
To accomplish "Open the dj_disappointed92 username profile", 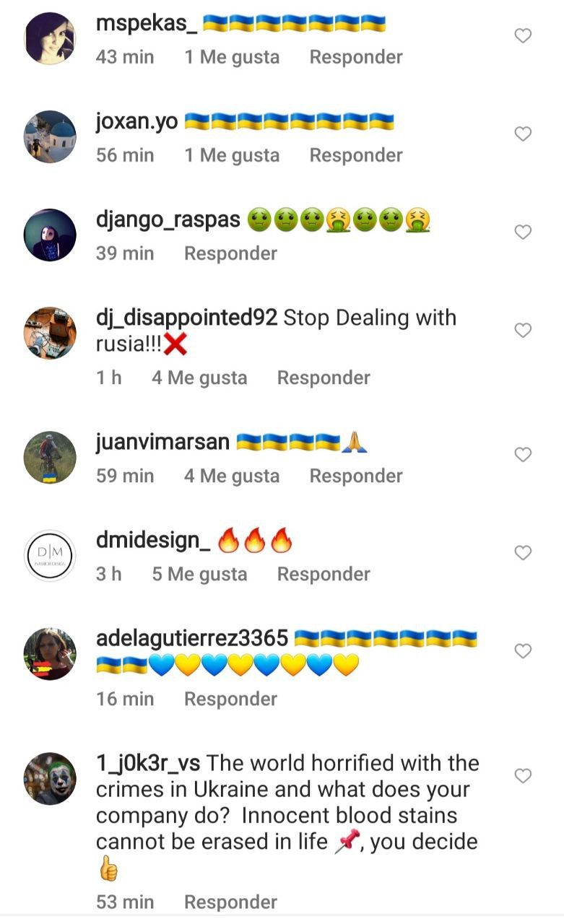I will pyautogui.click(x=186, y=318).
